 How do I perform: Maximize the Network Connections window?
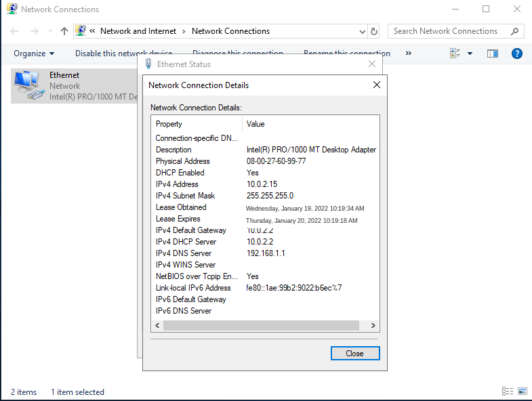tap(486, 9)
